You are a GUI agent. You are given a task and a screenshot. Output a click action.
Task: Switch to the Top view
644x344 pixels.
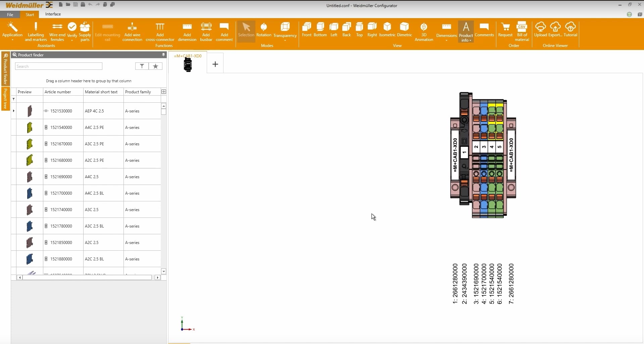[359, 30]
